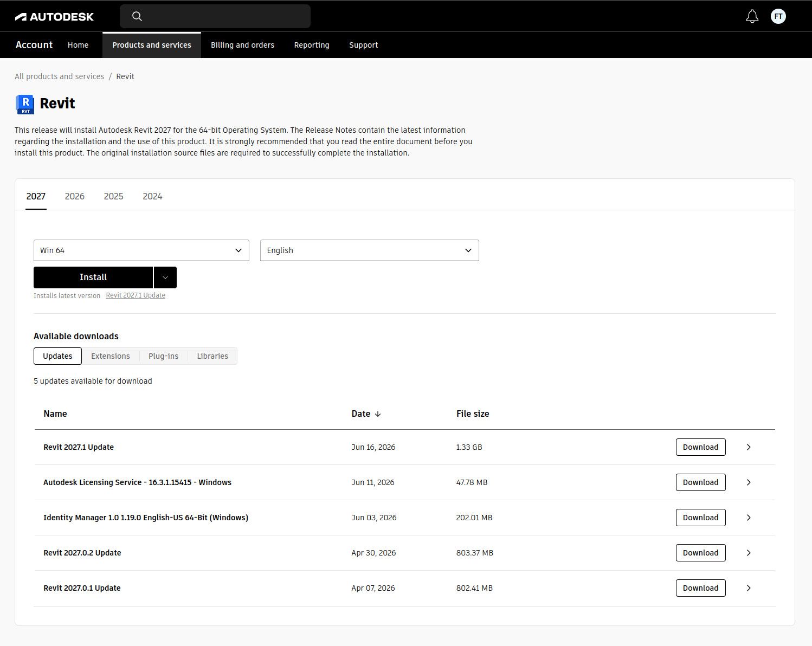Download Revit 2027.0.2 Update
Image resolution: width=812 pixels, height=646 pixels.
[x=700, y=553]
